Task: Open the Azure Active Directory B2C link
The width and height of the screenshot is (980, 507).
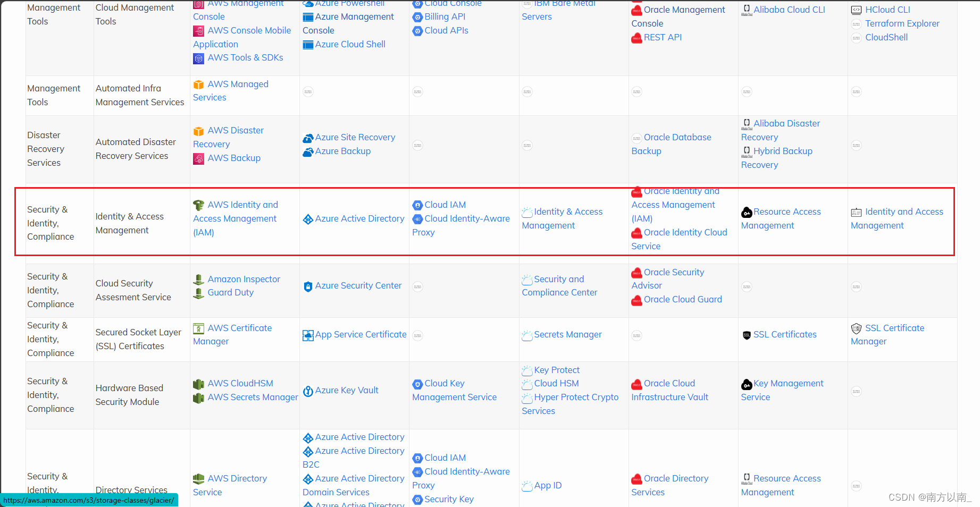Action: [x=354, y=458]
